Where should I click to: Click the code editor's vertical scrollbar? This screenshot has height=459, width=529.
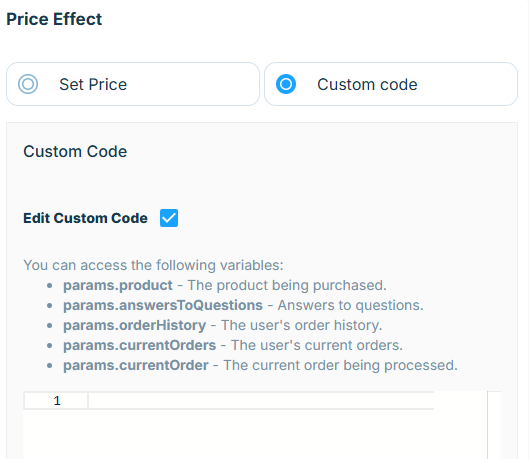click(494, 425)
